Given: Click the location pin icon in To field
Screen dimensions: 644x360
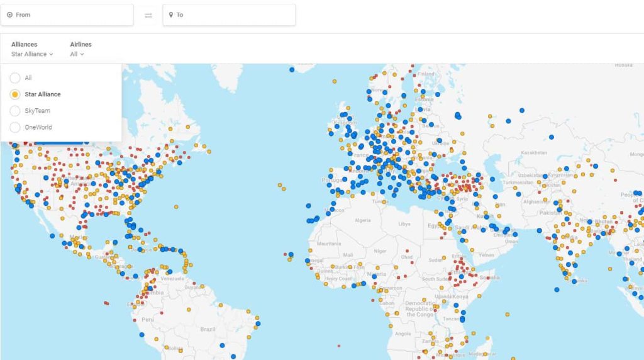Looking at the screenshot, I should pyautogui.click(x=170, y=15).
